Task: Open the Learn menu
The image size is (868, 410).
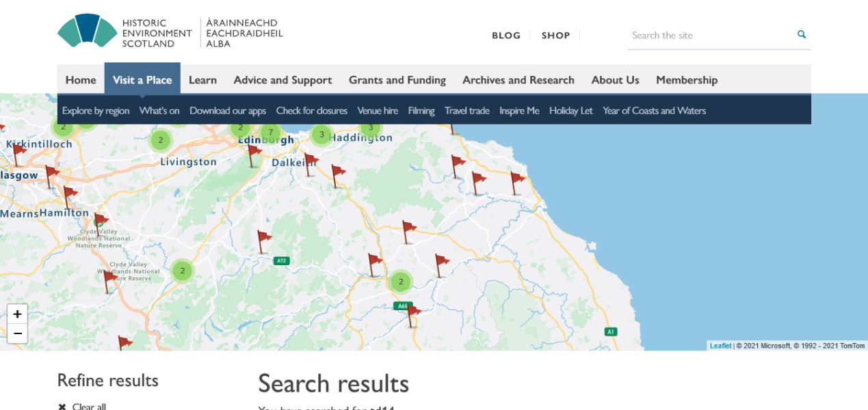Action: click(202, 80)
